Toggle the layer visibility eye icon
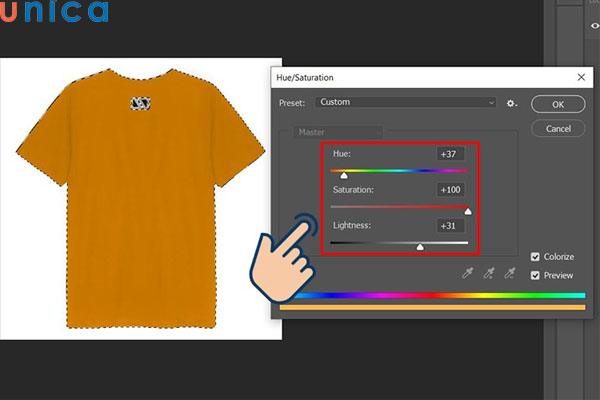600x400 pixels. (595, 26)
